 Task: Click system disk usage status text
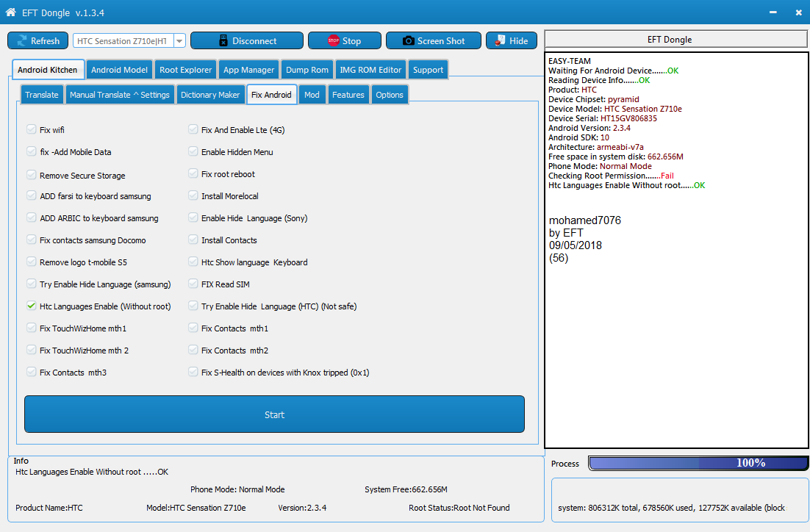click(x=672, y=508)
